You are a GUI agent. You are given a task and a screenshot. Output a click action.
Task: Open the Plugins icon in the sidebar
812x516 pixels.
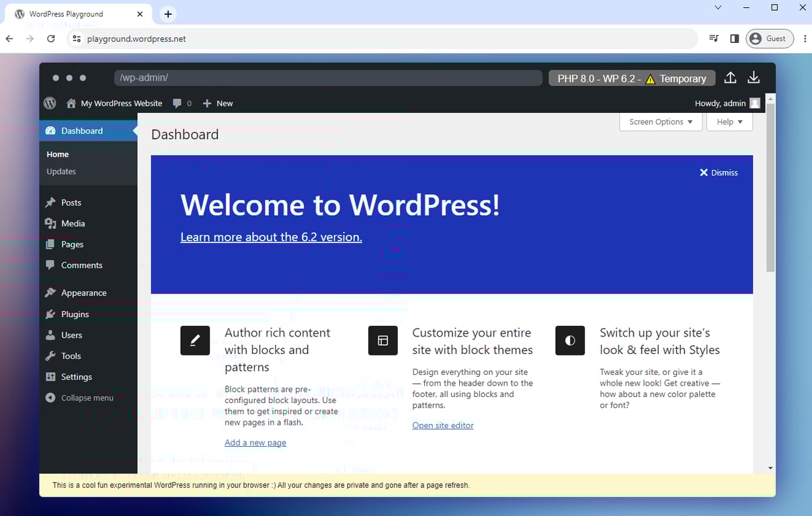coord(52,314)
